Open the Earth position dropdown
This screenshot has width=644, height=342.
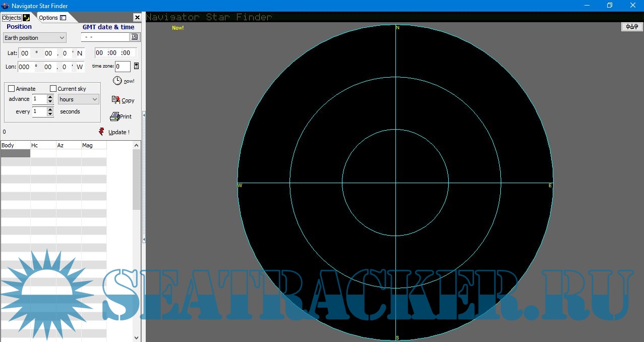coord(35,38)
